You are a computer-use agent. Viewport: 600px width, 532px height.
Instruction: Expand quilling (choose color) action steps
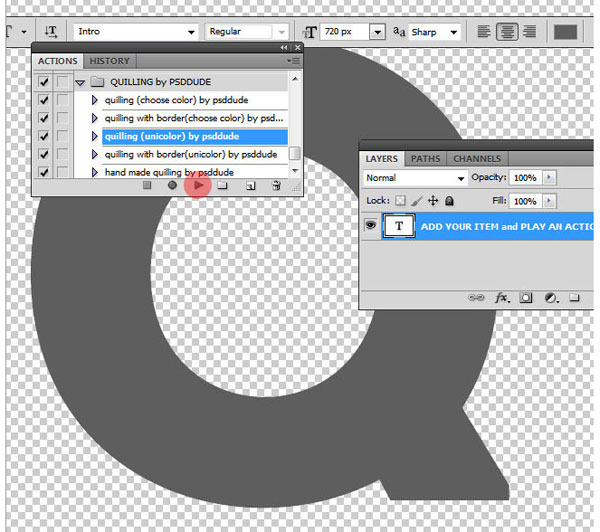click(x=95, y=100)
